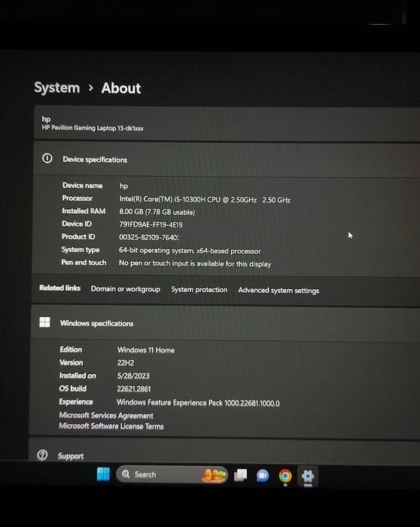Click the 22H2 version value
The image size is (420, 527).
(126, 363)
